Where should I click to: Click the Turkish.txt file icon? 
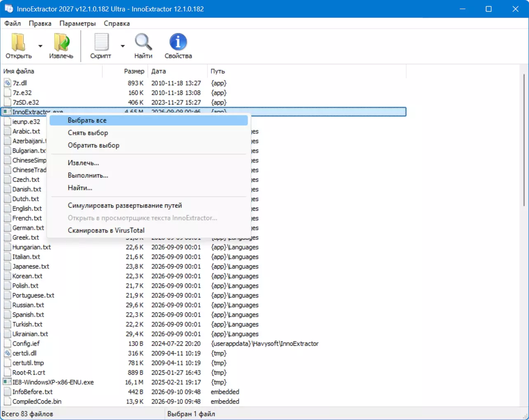pyautogui.click(x=7, y=324)
